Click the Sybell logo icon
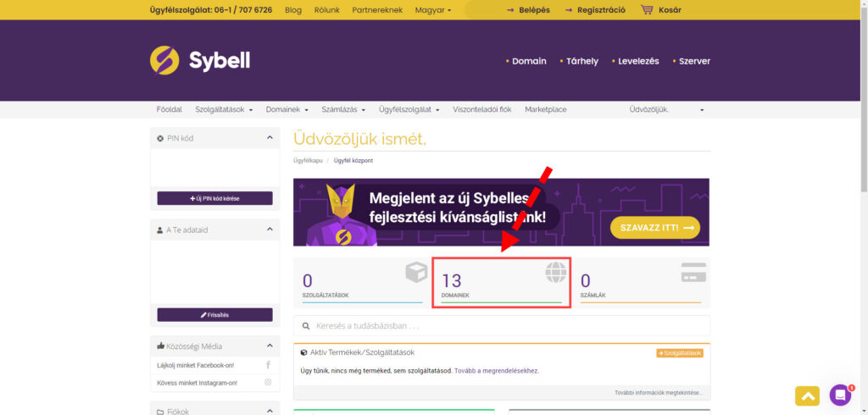 coord(164,60)
